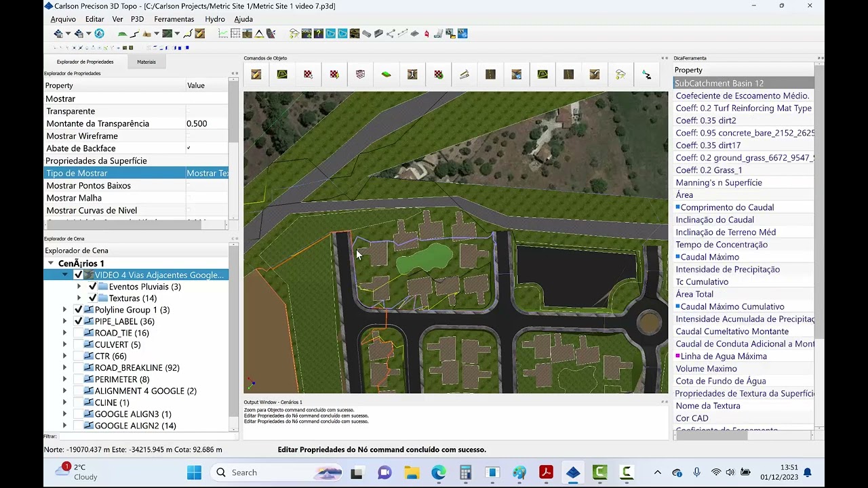Click the gray pipe toolbar icon
Image resolution: width=868 pixels, height=488 pixels.
(366, 33)
